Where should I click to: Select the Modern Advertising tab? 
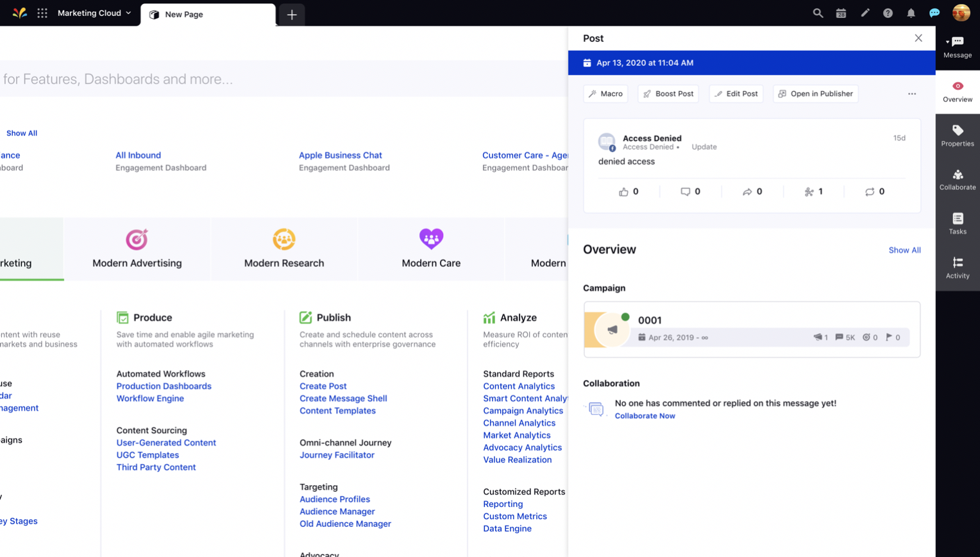pos(137,249)
